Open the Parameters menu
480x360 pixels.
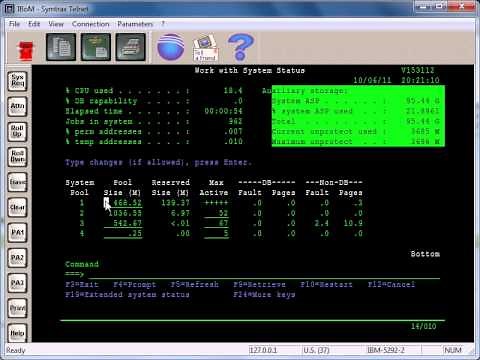tap(135, 24)
